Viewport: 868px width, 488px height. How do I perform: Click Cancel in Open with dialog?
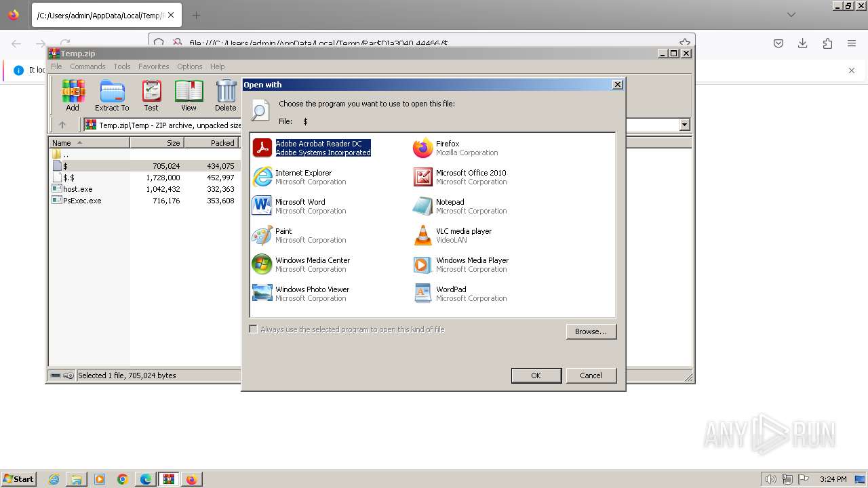[591, 375]
